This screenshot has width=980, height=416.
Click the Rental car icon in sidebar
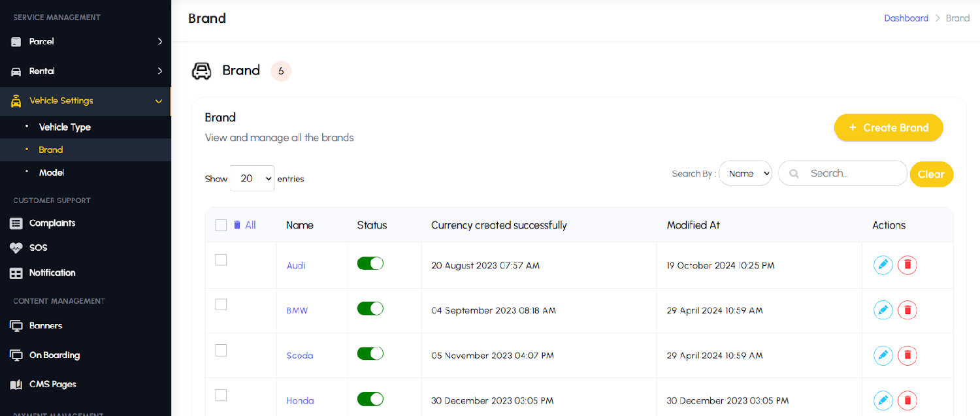click(x=16, y=71)
